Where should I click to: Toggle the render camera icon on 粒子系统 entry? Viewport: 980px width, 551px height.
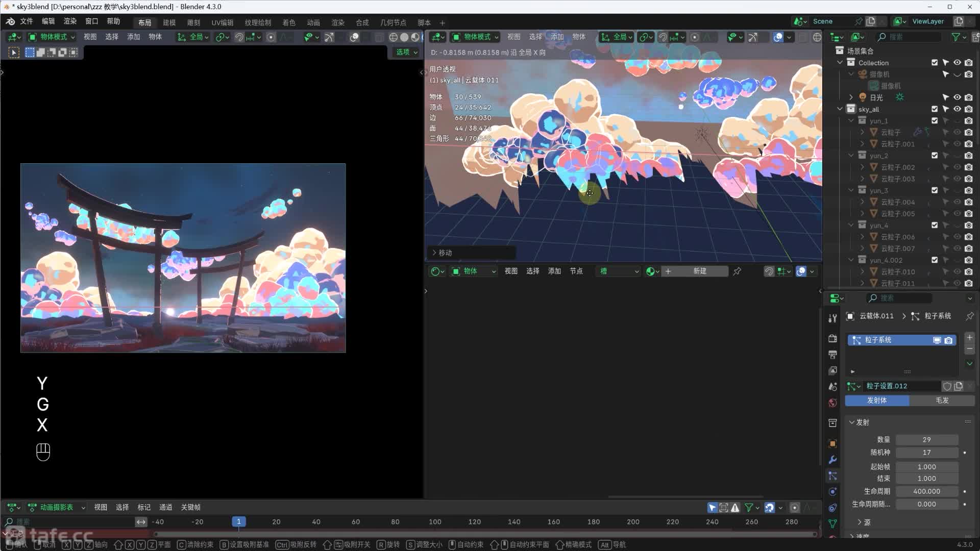(x=948, y=340)
